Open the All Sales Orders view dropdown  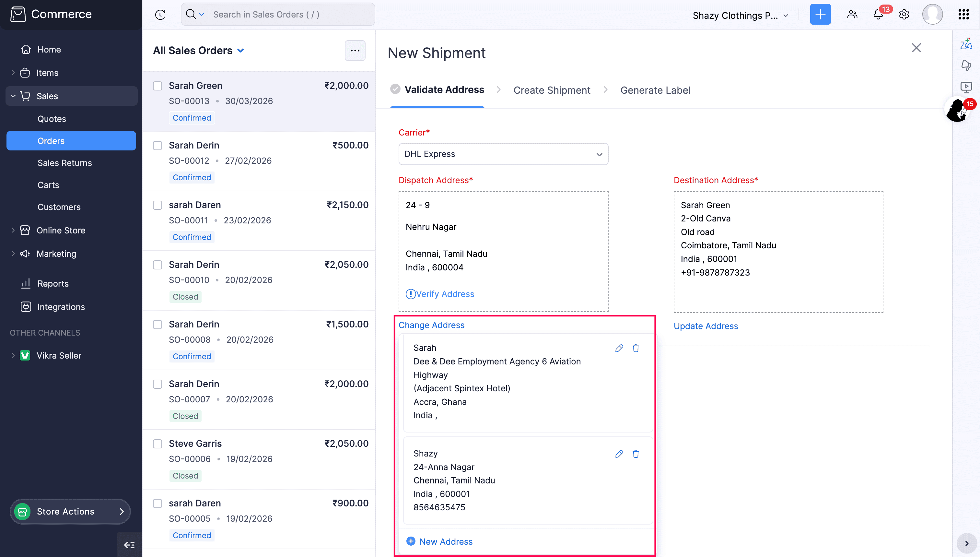(x=240, y=51)
